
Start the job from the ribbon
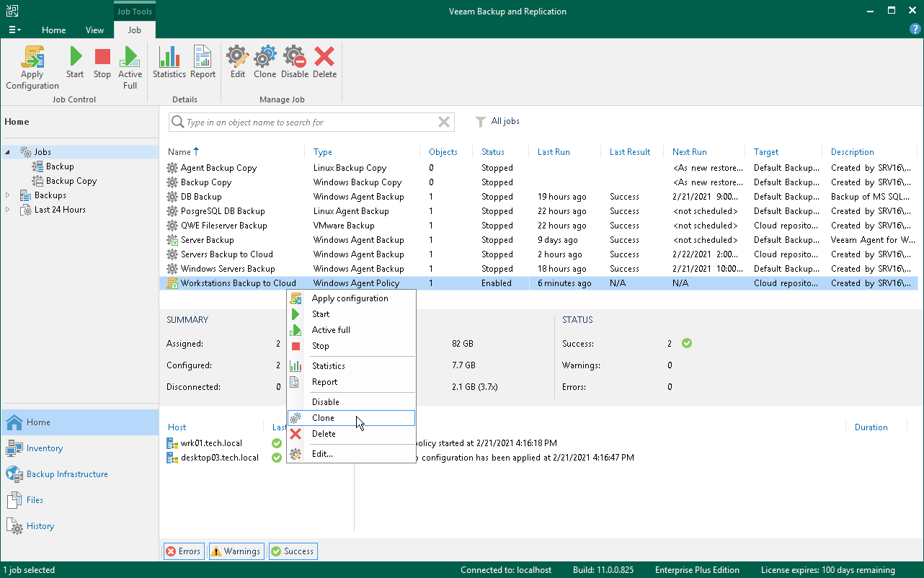(75, 62)
